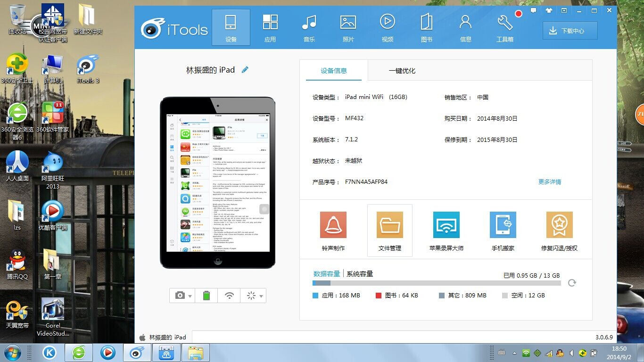Click the storage usage progress bar

437,283
